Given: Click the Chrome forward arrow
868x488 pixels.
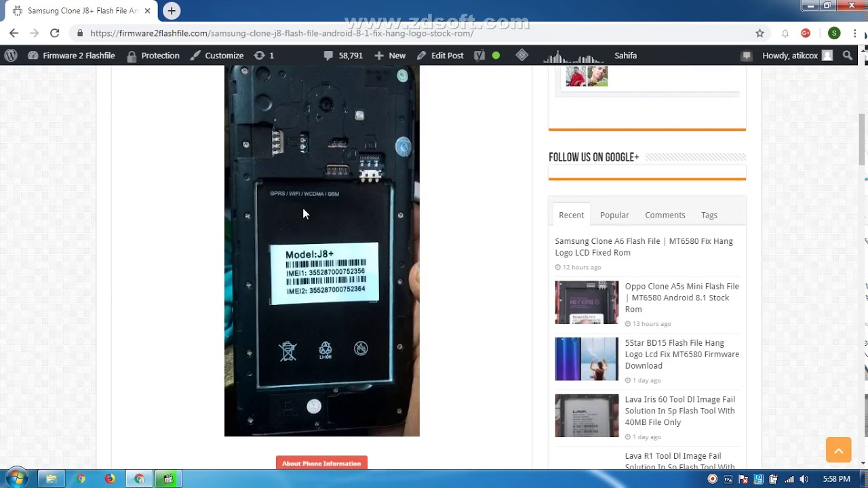Looking at the screenshot, I should point(34,33).
